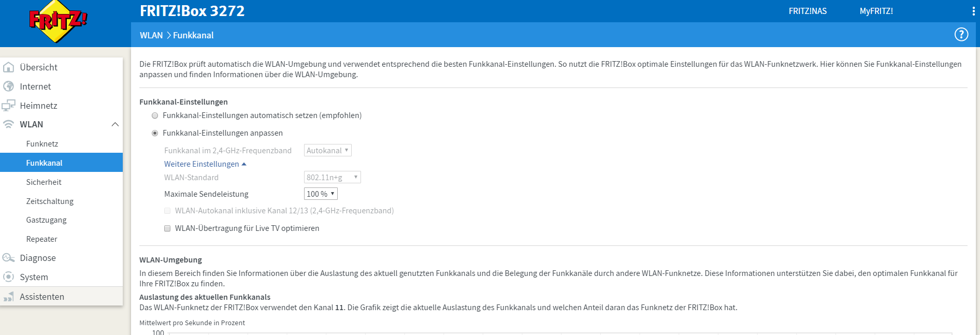Select Funkkanal submenu item
Screen dimensions: 980x335
61,163
